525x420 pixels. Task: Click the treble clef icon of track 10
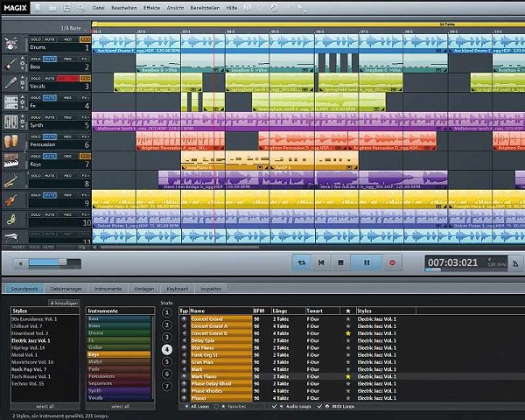tap(10, 220)
